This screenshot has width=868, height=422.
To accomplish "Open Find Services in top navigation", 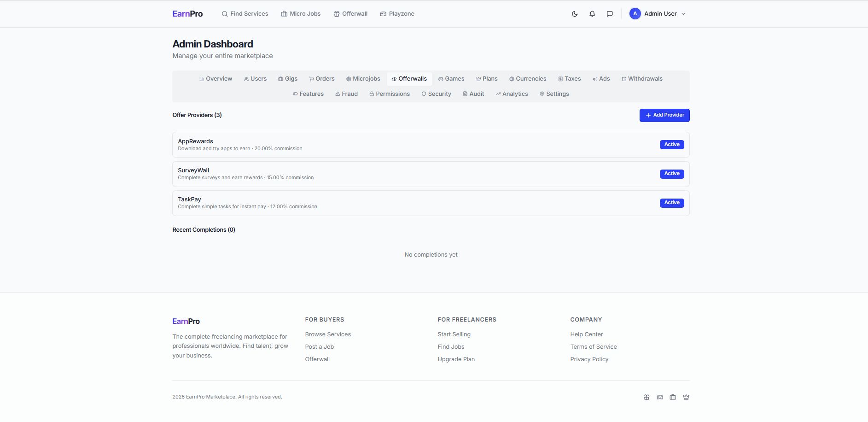I will (245, 14).
